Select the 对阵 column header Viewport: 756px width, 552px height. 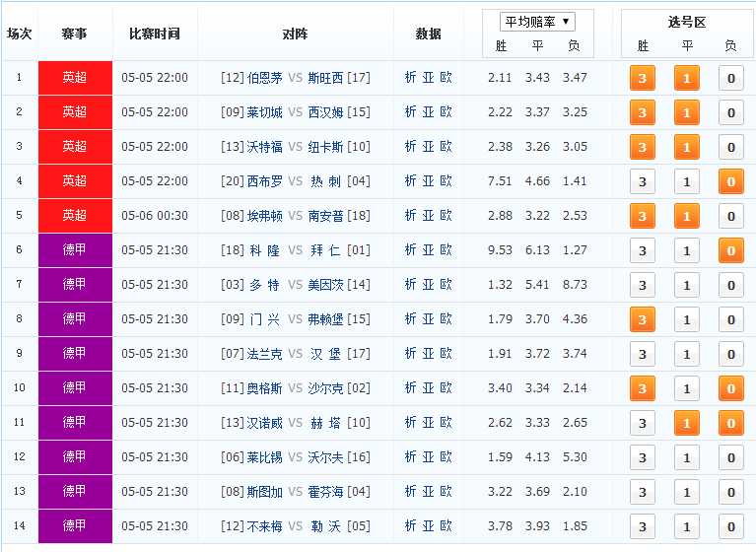[295, 34]
